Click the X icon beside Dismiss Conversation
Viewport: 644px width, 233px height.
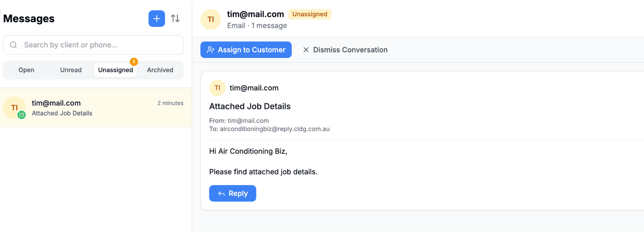coord(306,50)
